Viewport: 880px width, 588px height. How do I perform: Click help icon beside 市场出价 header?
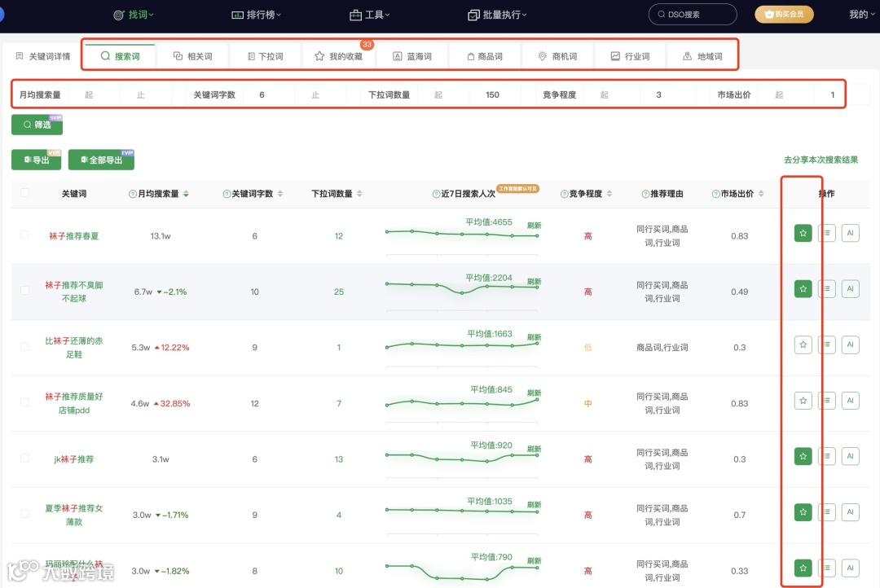715,194
